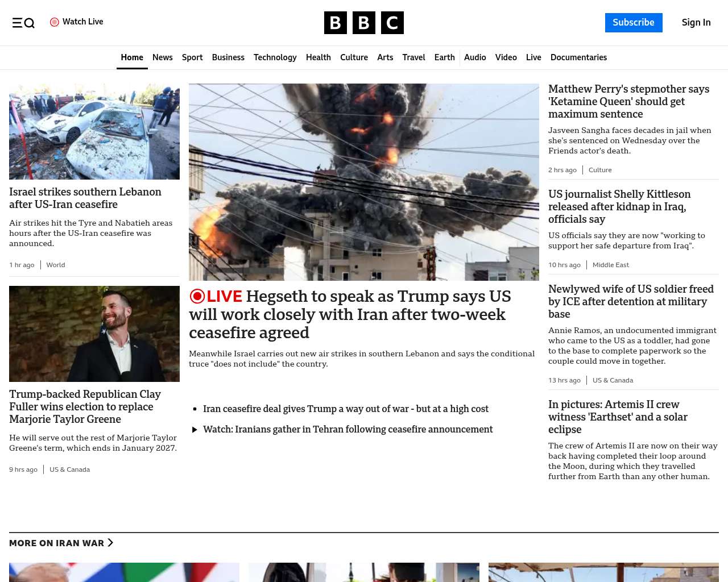Click the BBC logo
The width and height of the screenshot is (728, 582).
363,23
